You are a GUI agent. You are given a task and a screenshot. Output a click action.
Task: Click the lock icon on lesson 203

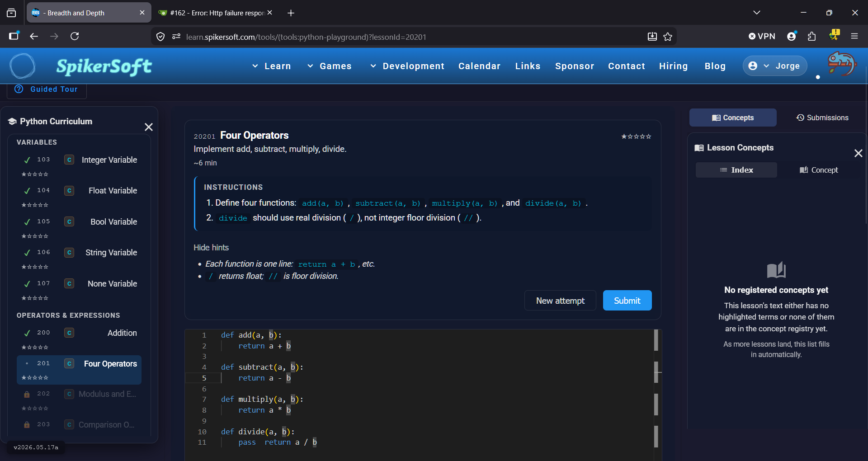click(27, 425)
